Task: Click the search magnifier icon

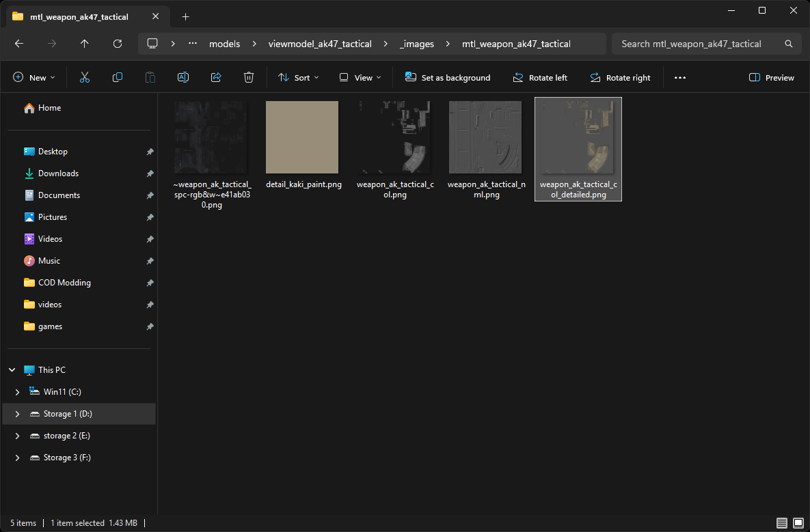Action: (x=788, y=44)
